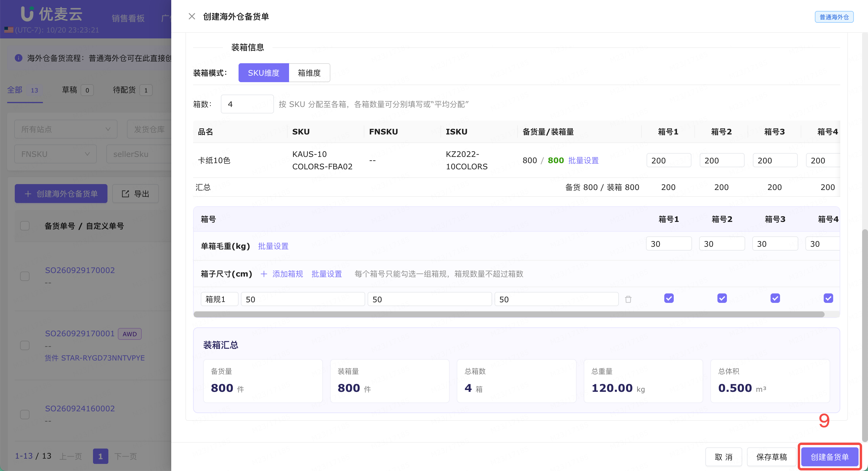868x471 pixels.
Task: Toggle 箱号4 checkbox for 箱规1
Action: (828, 298)
